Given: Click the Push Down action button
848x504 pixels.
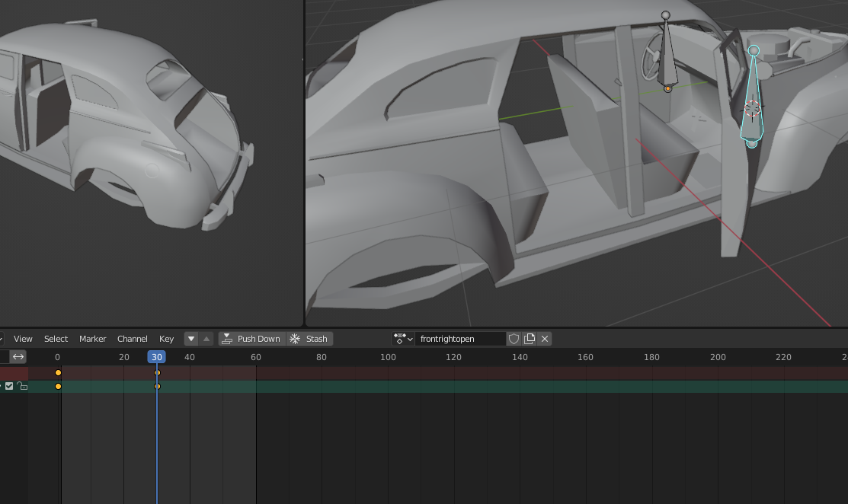Looking at the screenshot, I should point(251,339).
